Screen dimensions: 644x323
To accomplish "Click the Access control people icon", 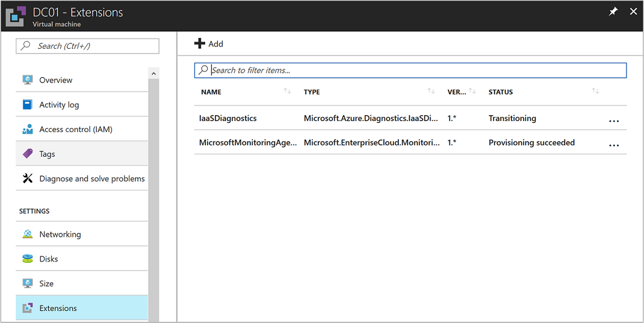I will click(x=28, y=130).
